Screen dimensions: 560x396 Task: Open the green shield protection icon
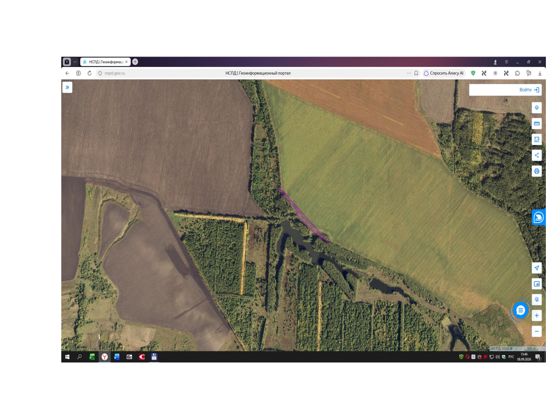point(473,73)
